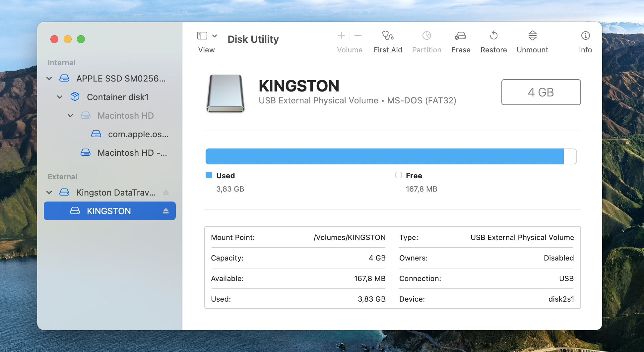Screen dimensions: 644x352
Task: Click the white free-space bar portion
Action: (570, 156)
